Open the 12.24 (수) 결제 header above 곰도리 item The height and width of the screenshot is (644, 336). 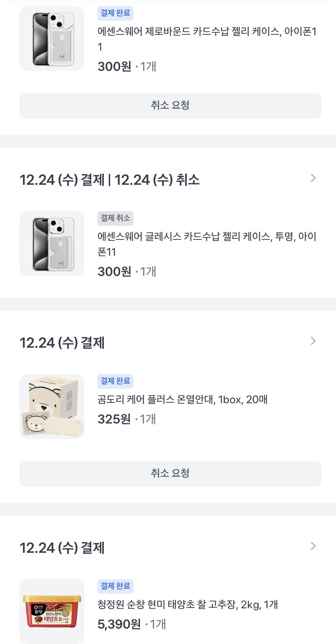tap(62, 343)
